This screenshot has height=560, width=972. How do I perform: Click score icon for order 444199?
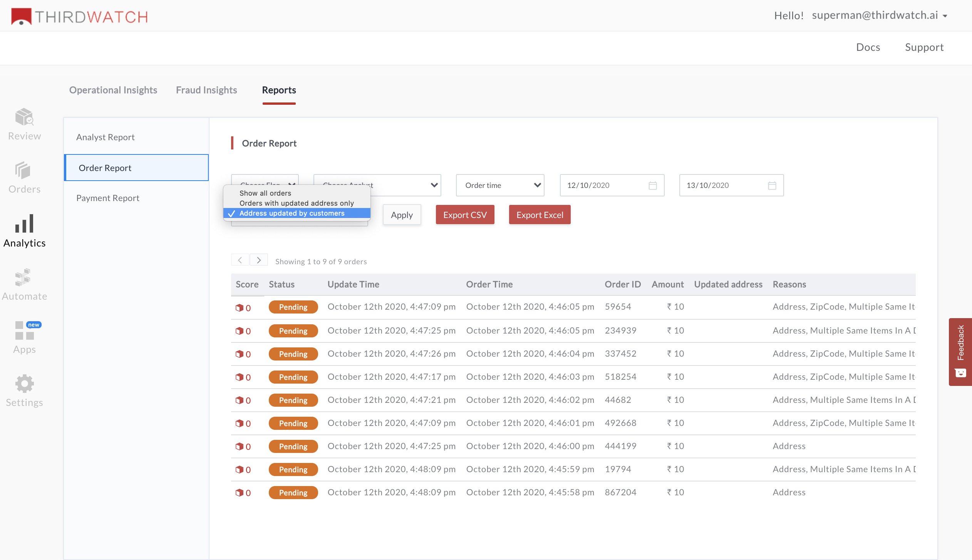240,446
